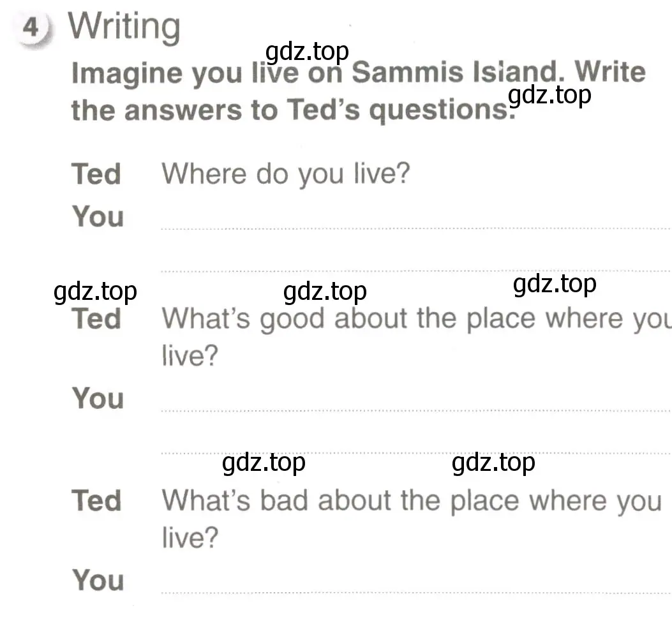Click the What's good about the place question
Screen dimensions: 672x617
[416, 337]
